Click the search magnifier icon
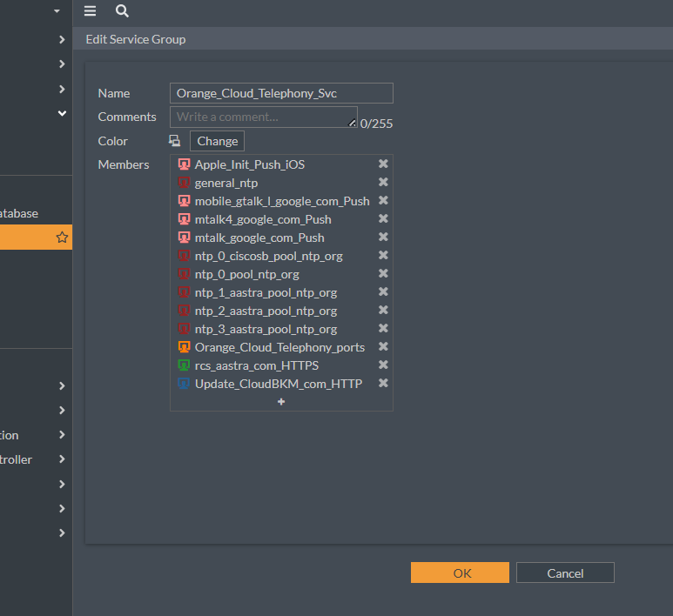673x616 pixels. 122,10
